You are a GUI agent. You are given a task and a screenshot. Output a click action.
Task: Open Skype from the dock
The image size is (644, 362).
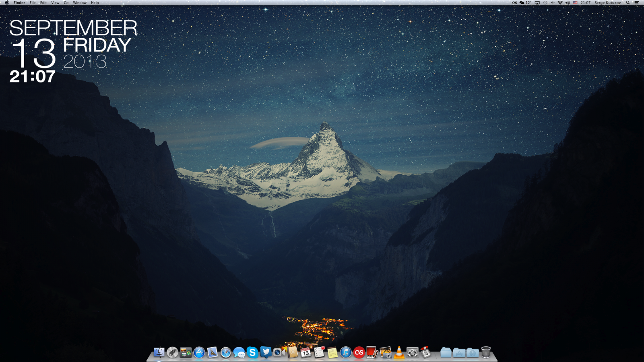(252, 353)
